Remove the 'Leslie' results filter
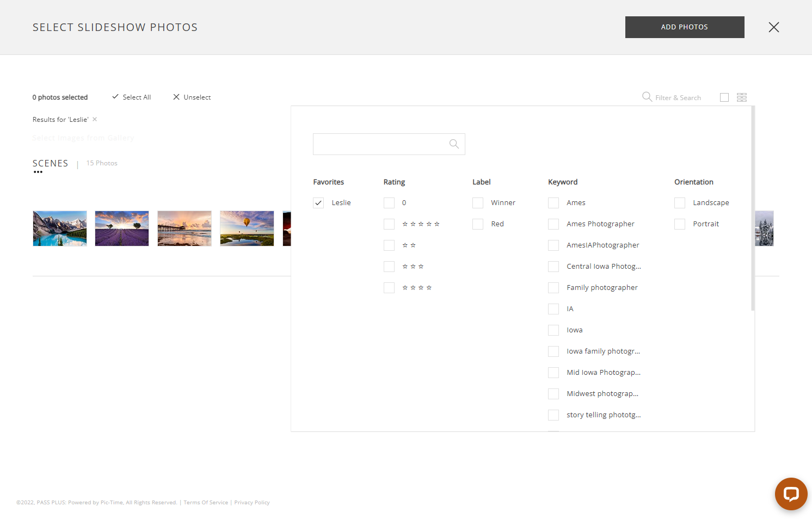The image size is (812, 519). point(95,119)
